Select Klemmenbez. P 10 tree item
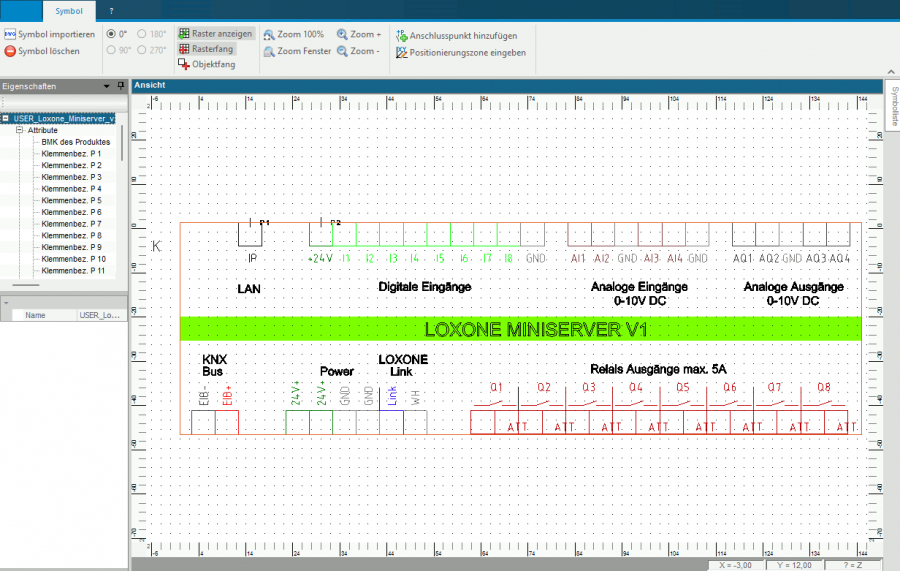This screenshot has width=900, height=571. coord(73,259)
